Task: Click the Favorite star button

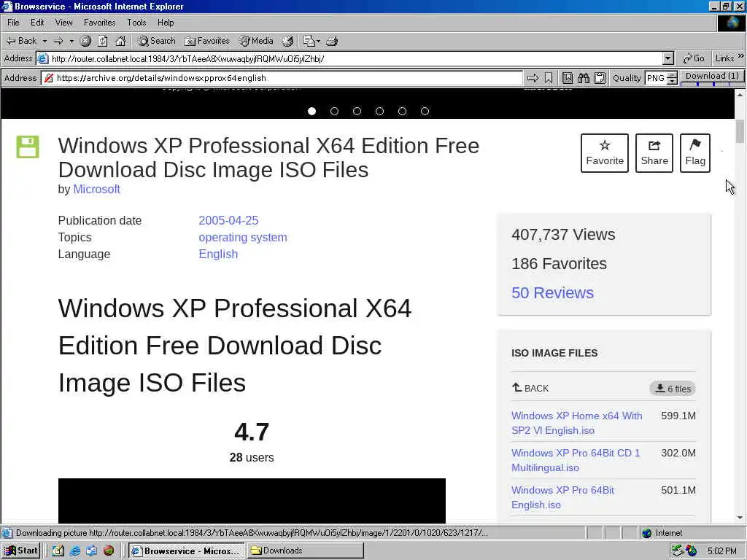Action: tap(605, 153)
